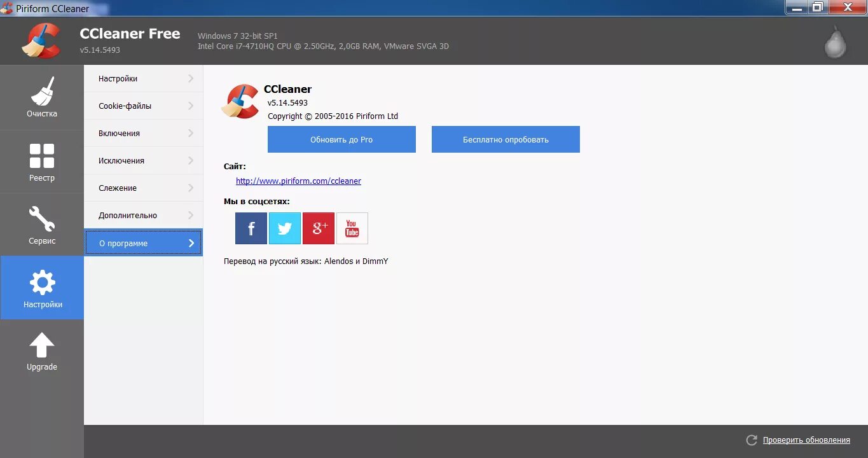868x458 pixels.
Task: Click the Мы в соцсетях label
Action: (x=257, y=202)
